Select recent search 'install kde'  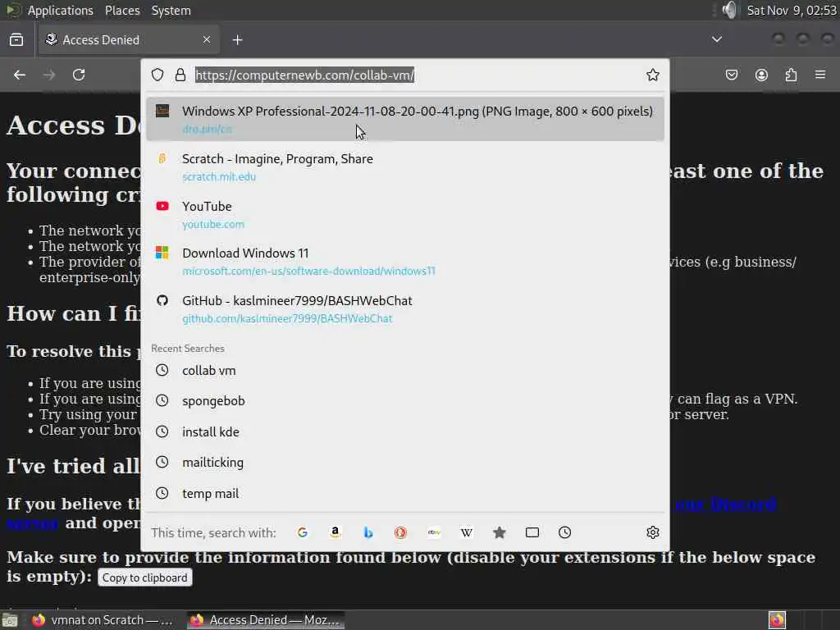click(405, 431)
